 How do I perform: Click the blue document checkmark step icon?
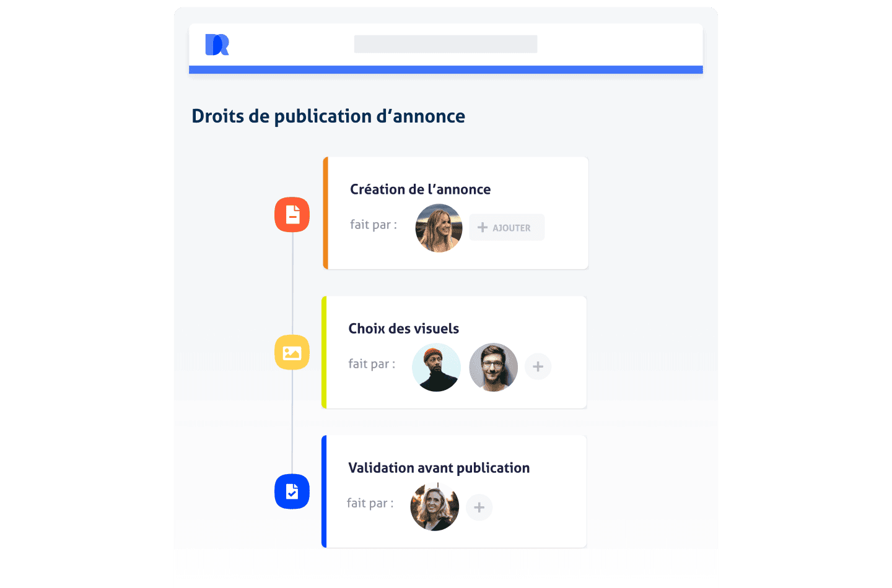[x=292, y=491]
